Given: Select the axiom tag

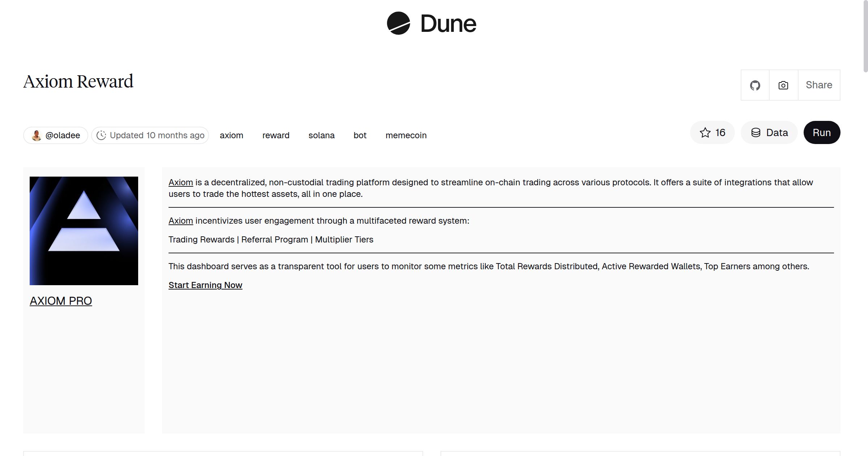Looking at the screenshot, I should [x=231, y=135].
